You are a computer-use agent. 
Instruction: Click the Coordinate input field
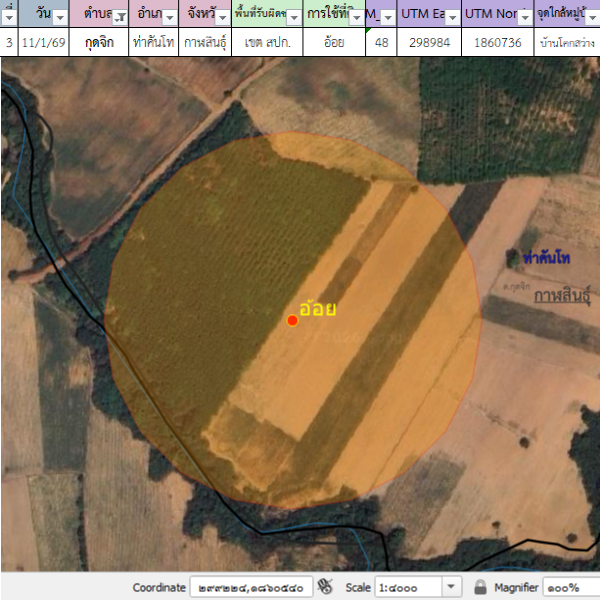(x=250, y=587)
